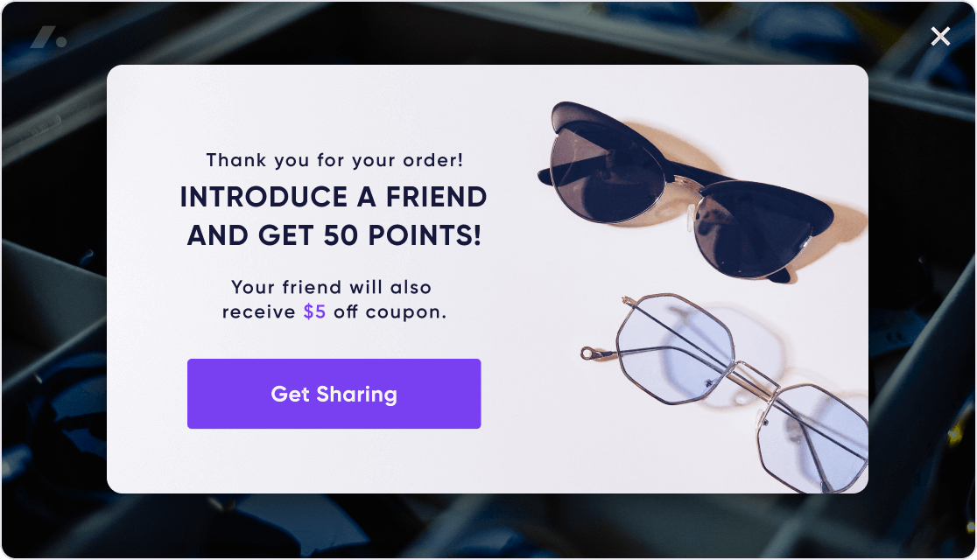The width and height of the screenshot is (977, 560).
Task: Select the "INTRODUCE A FRIEND" headline line
Action: (x=334, y=197)
